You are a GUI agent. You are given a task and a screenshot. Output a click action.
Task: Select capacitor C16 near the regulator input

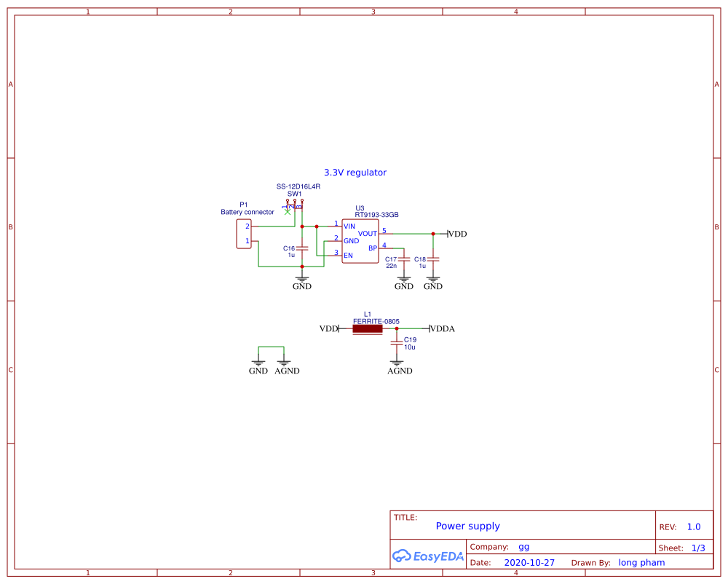click(x=303, y=249)
